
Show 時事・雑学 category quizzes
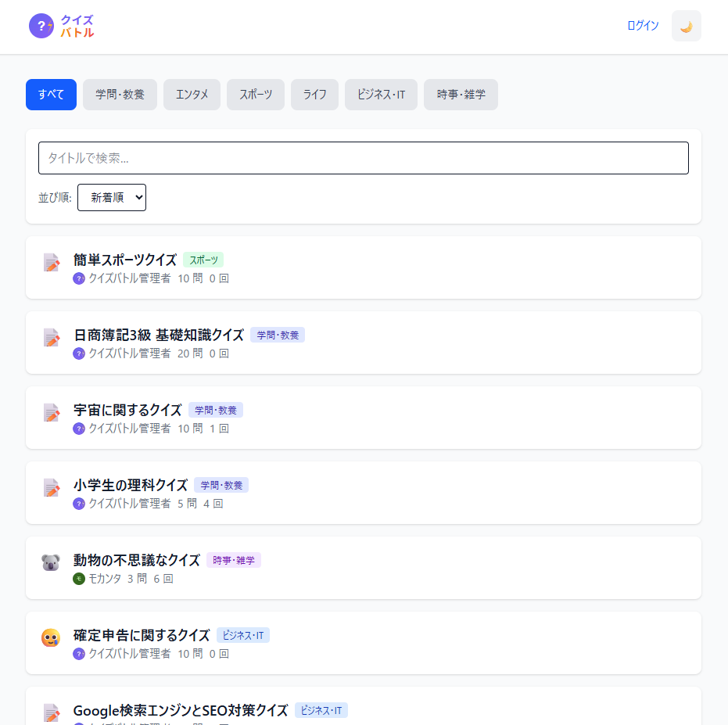click(461, 95)
